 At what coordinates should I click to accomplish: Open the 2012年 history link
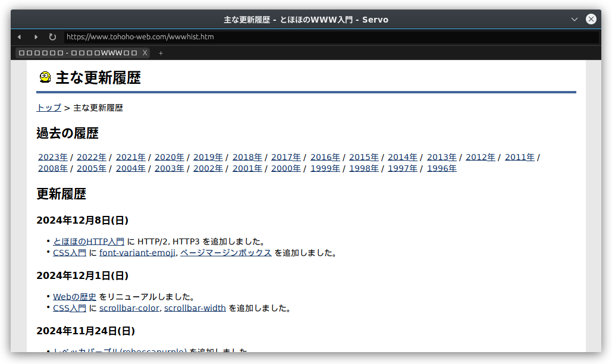pos(481,157)
